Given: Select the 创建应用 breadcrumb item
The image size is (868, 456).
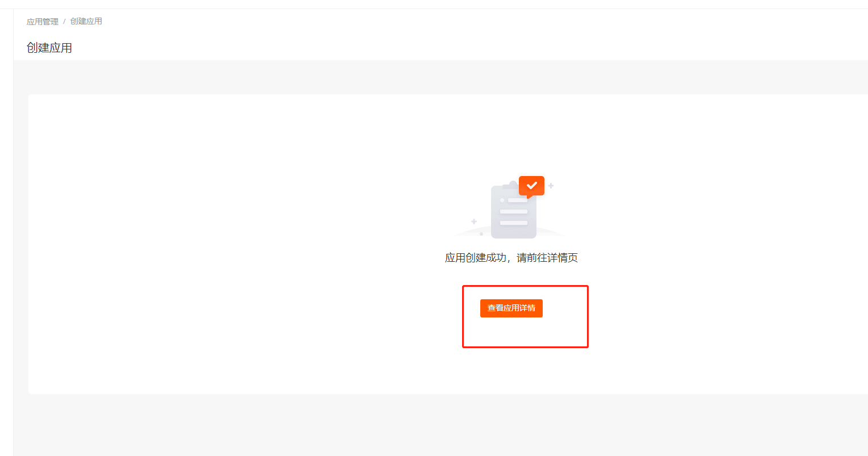Looking at the screenshot, I should (x=86, y=22).
